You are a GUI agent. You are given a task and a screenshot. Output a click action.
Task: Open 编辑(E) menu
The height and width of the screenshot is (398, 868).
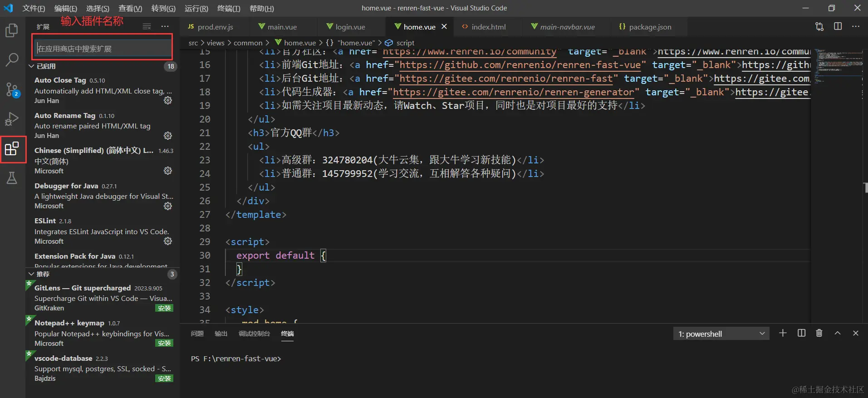(x=66, y=8)
